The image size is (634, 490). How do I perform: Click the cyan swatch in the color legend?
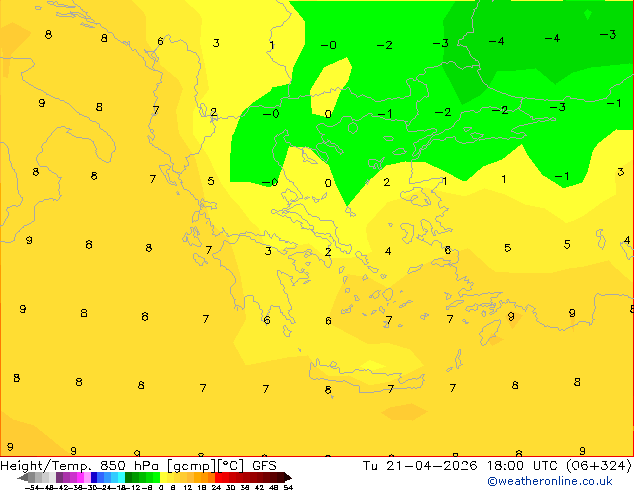pos(121,477)
